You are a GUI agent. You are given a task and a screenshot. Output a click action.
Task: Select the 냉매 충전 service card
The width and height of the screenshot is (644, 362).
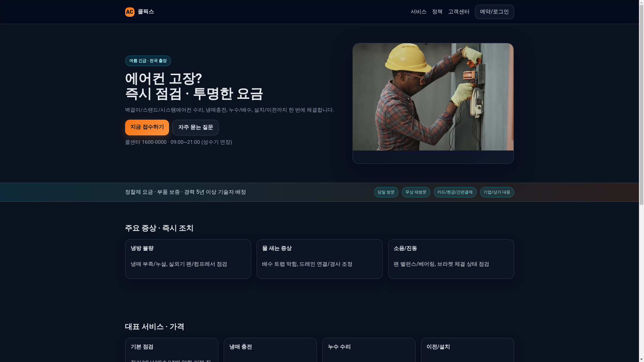[x=270, y=349]
